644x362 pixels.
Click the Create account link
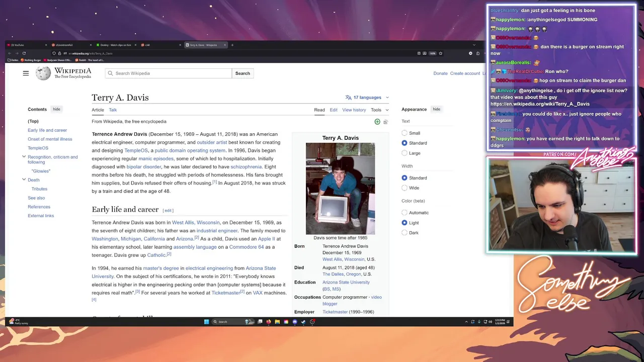coord(465,73)
